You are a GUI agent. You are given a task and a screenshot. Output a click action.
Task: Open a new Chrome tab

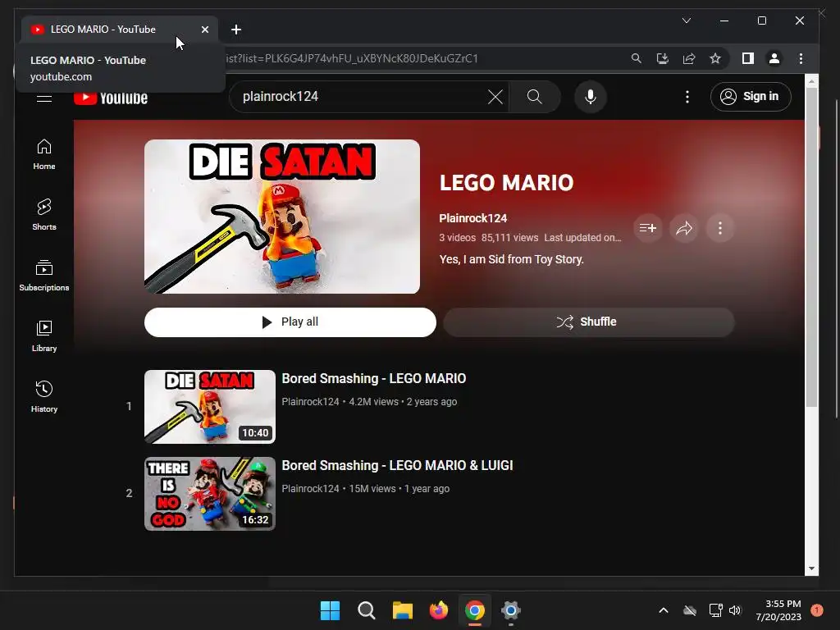pos(236,30)
